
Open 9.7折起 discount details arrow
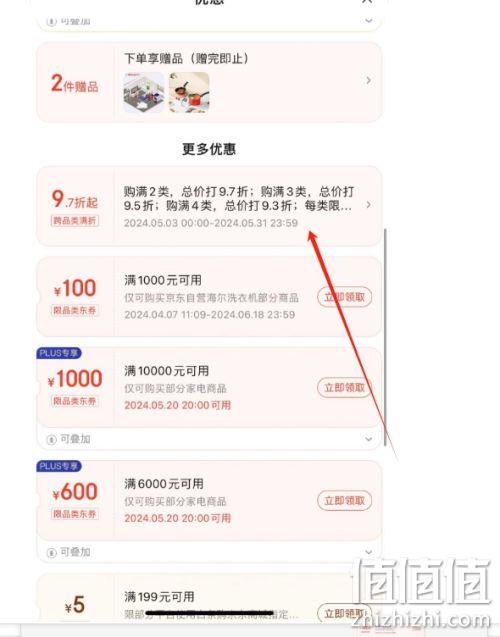[368, 205]
